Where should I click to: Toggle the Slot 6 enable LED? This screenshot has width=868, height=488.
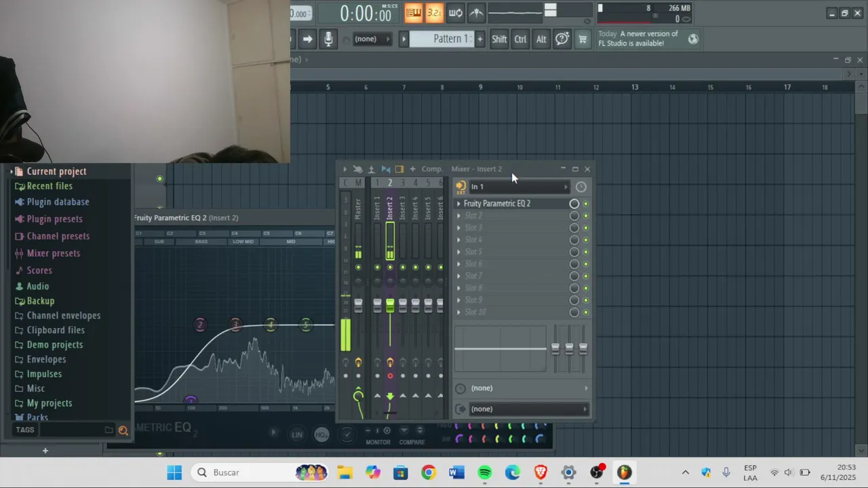tap(586, 264)
